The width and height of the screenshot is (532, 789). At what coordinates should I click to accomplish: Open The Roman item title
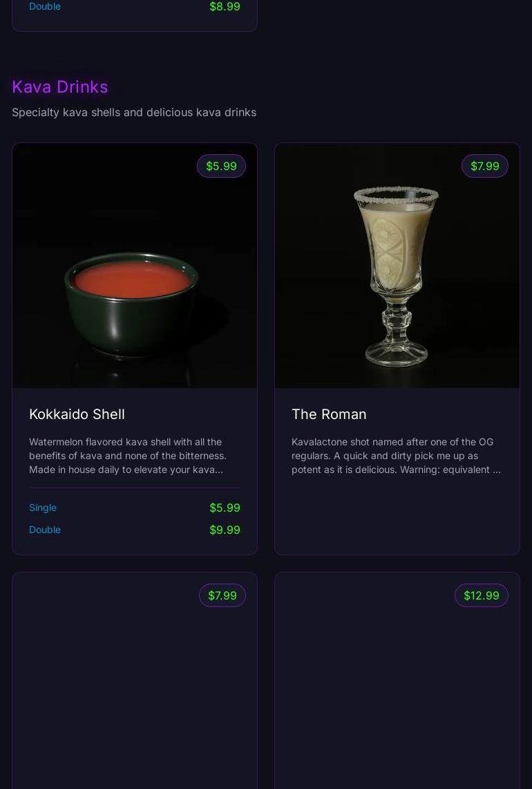tap(329, 414)
